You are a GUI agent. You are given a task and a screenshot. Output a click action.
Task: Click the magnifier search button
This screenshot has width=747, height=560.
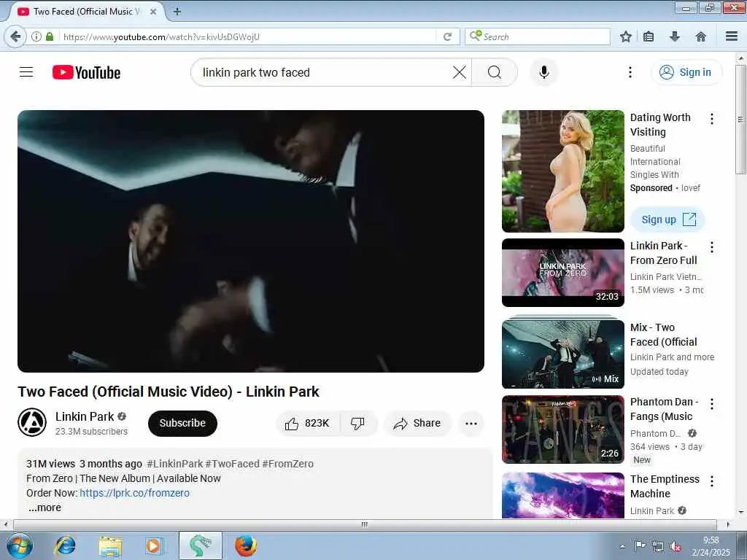(495, 72)
